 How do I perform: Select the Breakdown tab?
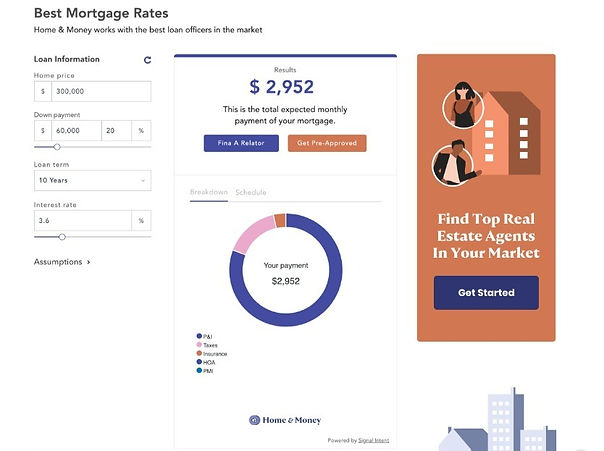(209, 192)
